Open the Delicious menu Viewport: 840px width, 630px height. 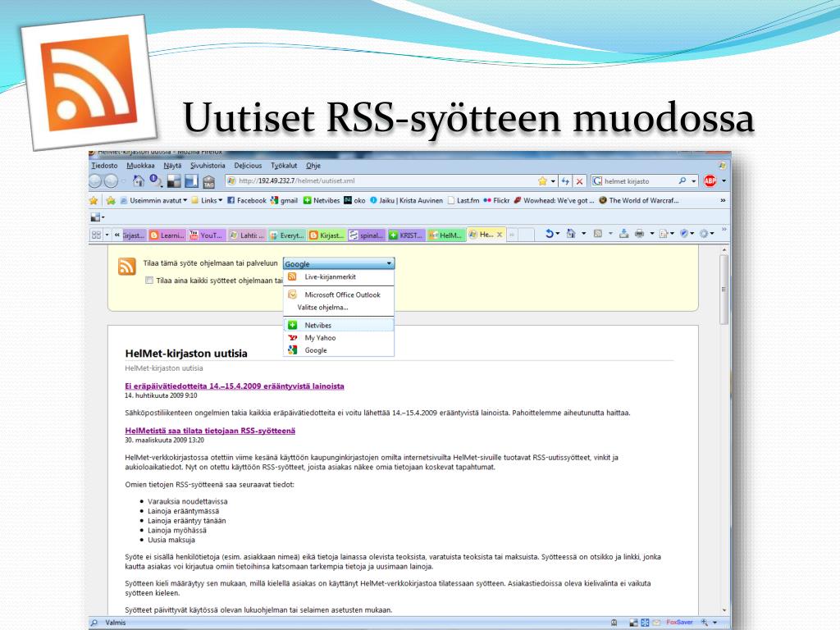pos(248,166)
